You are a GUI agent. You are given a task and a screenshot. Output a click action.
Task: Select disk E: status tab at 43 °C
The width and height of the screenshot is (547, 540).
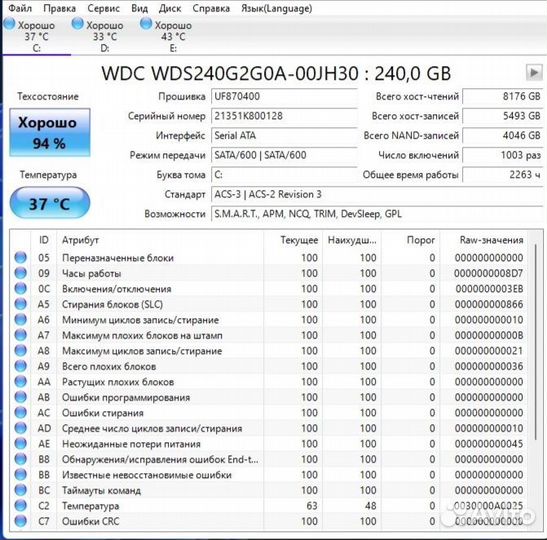pyautogui.click(x=173, y=36)
